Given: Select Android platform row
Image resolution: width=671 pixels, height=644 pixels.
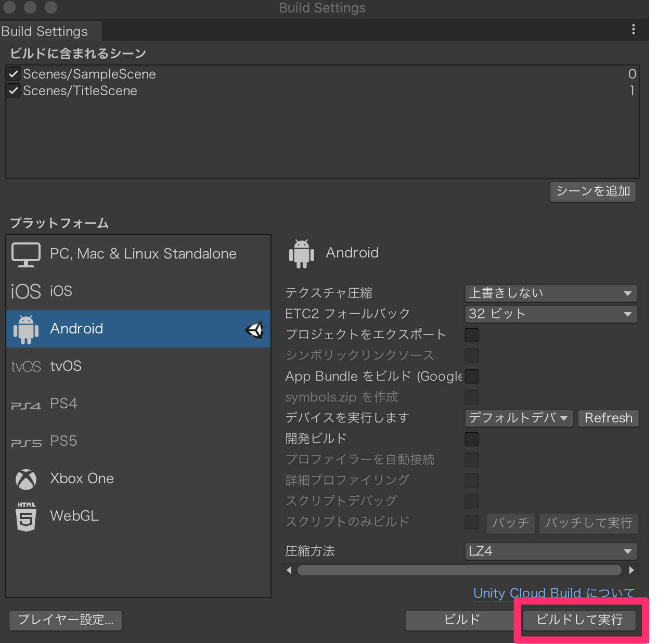Looking at the screenshot, I should click(138, 329).
